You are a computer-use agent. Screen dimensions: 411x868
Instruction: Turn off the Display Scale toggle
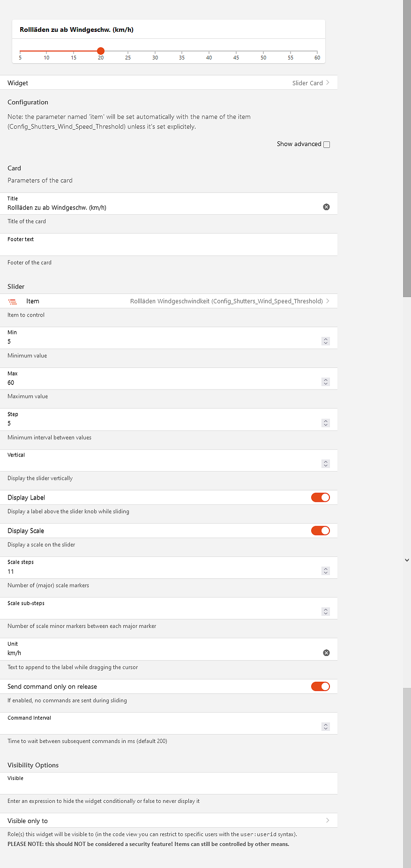pos(321,530)
